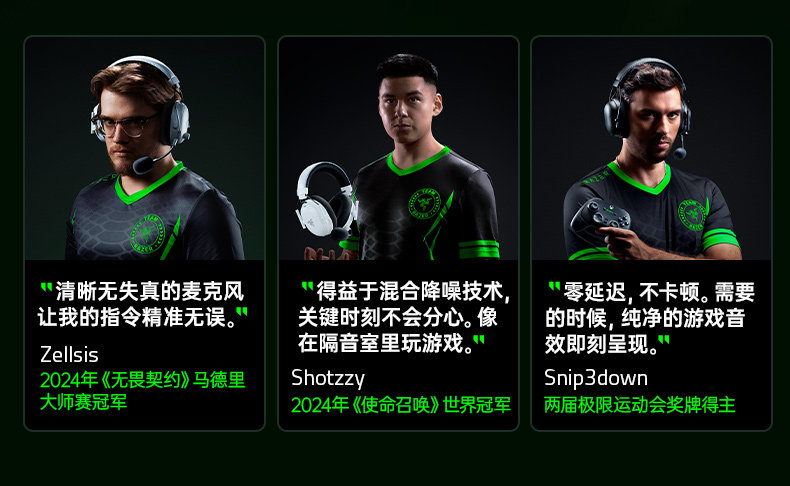Click the quote text 得益于混合降噪技术
790x486 pixels.
click(410, 292)
